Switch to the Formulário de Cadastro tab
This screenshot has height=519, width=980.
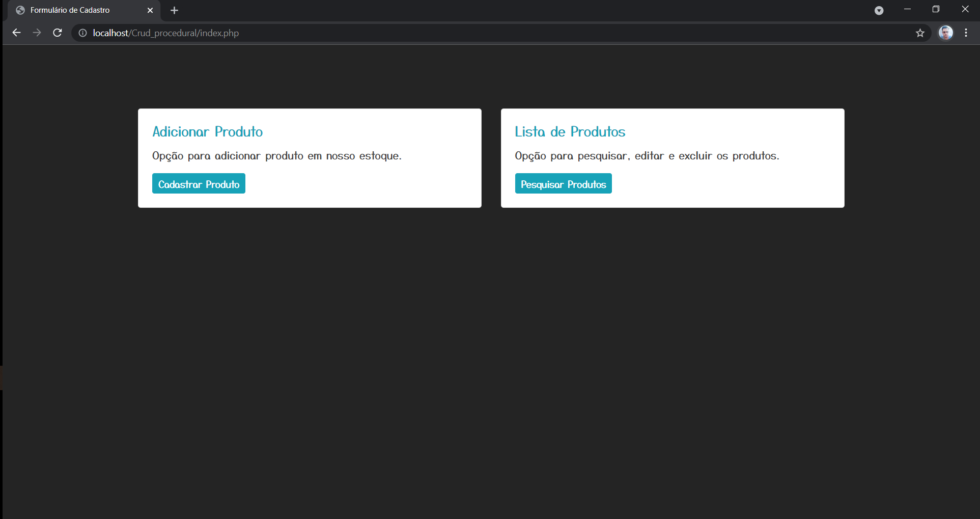pyautogui.click(x=76, y=10)
